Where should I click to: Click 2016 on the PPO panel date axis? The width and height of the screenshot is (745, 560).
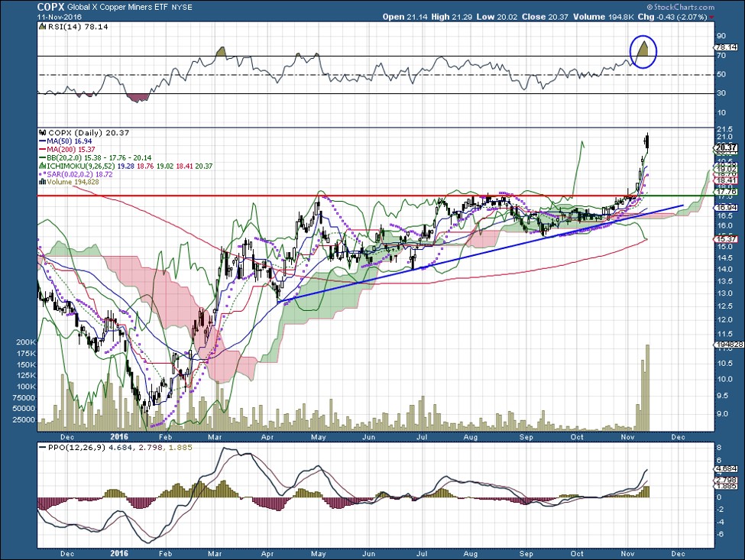point(119,554)
